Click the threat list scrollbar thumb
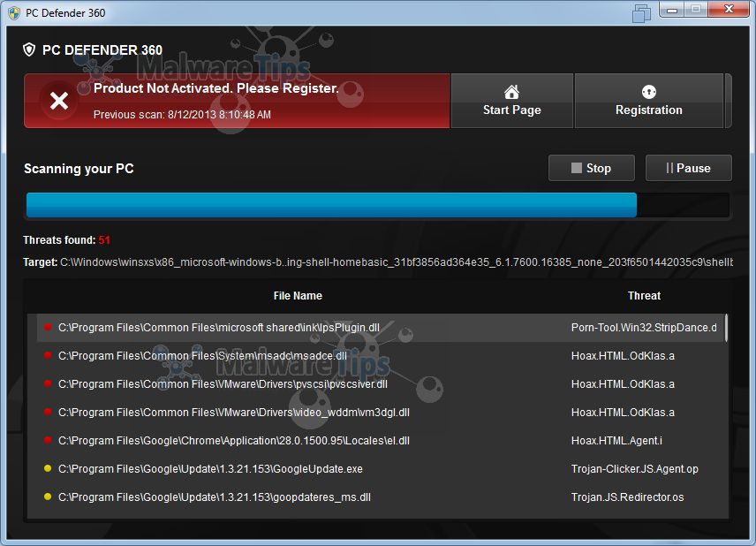 tap(726, 328)
